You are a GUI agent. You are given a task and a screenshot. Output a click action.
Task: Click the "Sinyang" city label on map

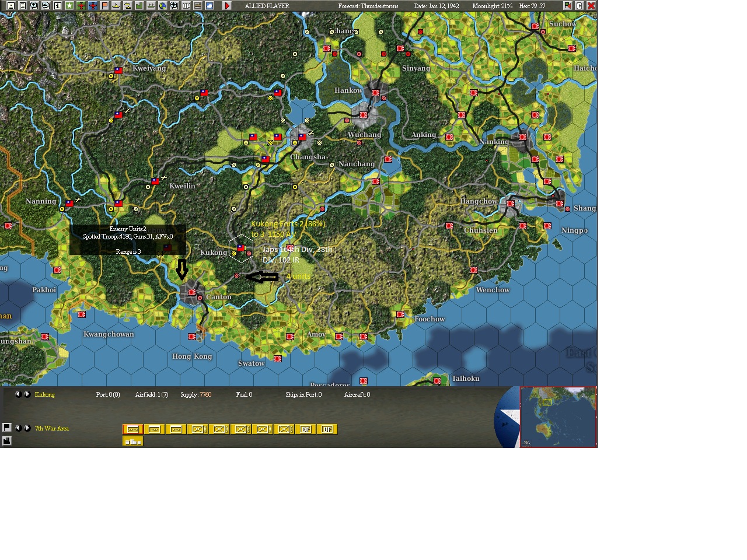[x=416, y=68]
